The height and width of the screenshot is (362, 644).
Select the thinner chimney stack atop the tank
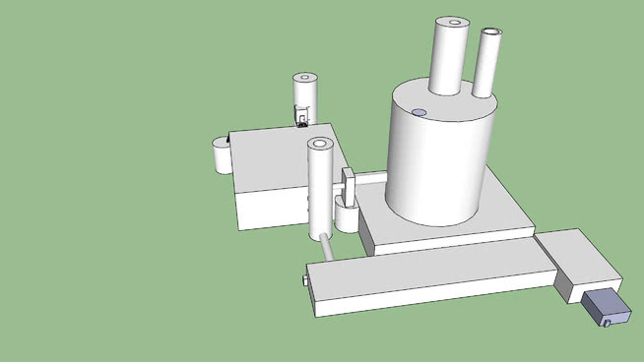coord(487,62)
